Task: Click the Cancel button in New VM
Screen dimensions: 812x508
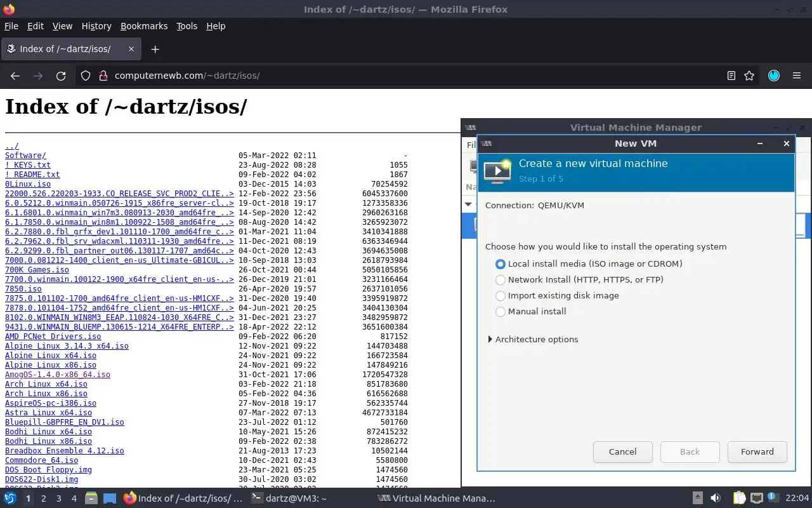Action: click(622, 452)
